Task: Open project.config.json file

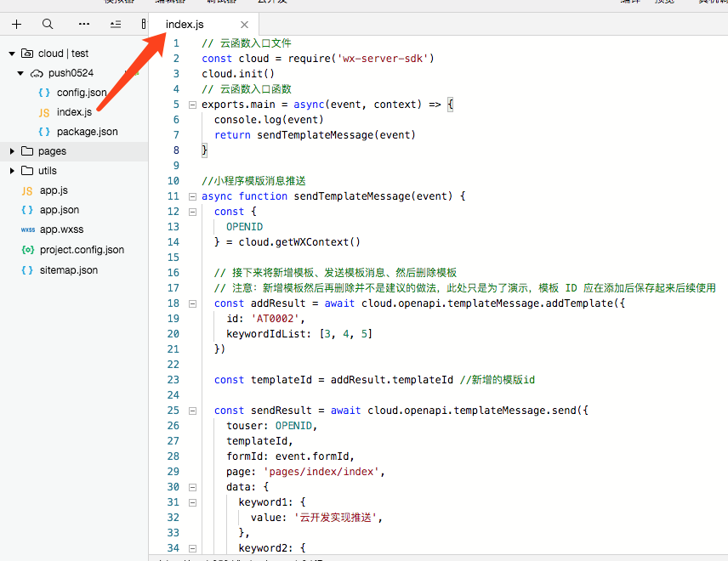Action: click(82, 250)
